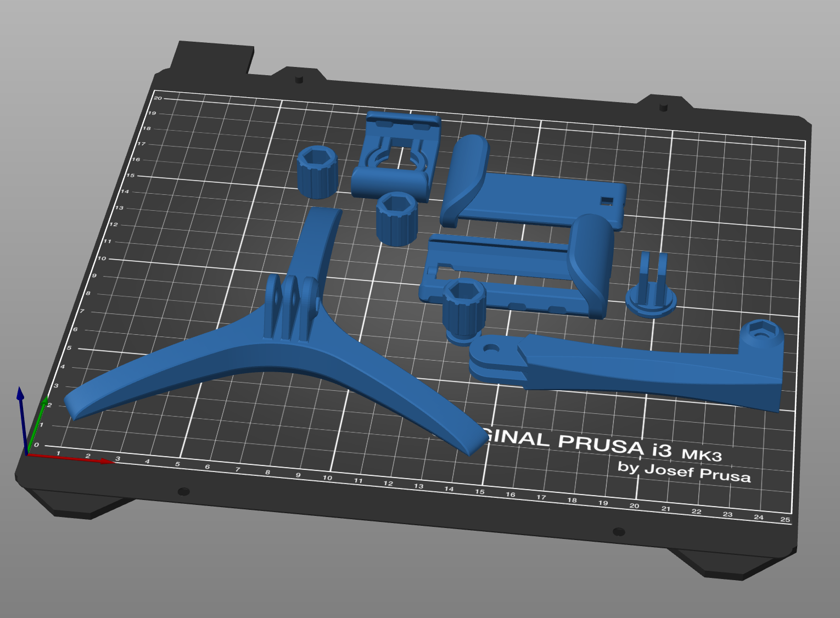Click the curved upright of the upper plate

[x=464, y=178]
